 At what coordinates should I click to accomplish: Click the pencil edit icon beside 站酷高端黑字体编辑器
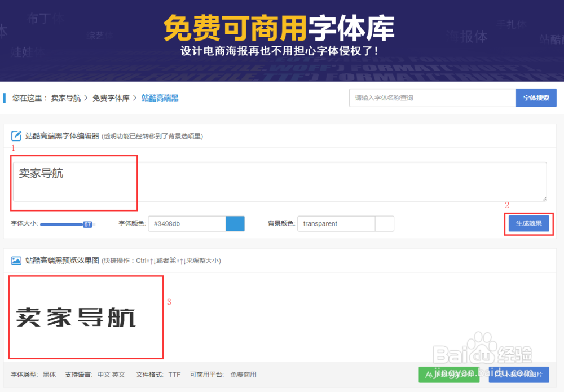[15, 135]
